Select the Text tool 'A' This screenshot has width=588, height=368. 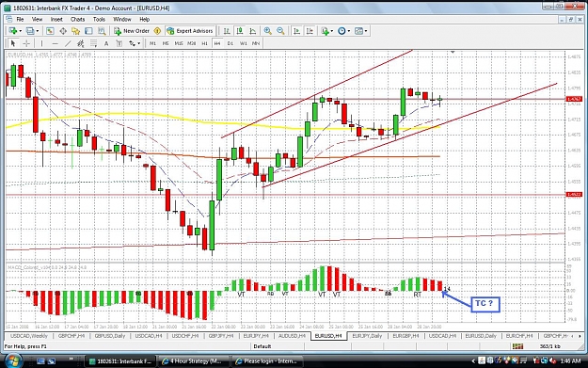106,43
